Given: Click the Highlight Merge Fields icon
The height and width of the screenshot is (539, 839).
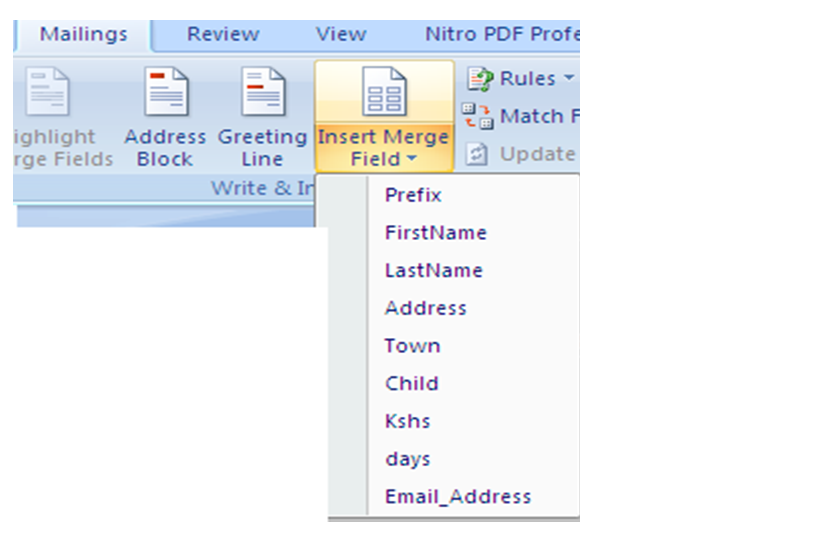Looking at the screenshot, I should (x=47, y=93).
